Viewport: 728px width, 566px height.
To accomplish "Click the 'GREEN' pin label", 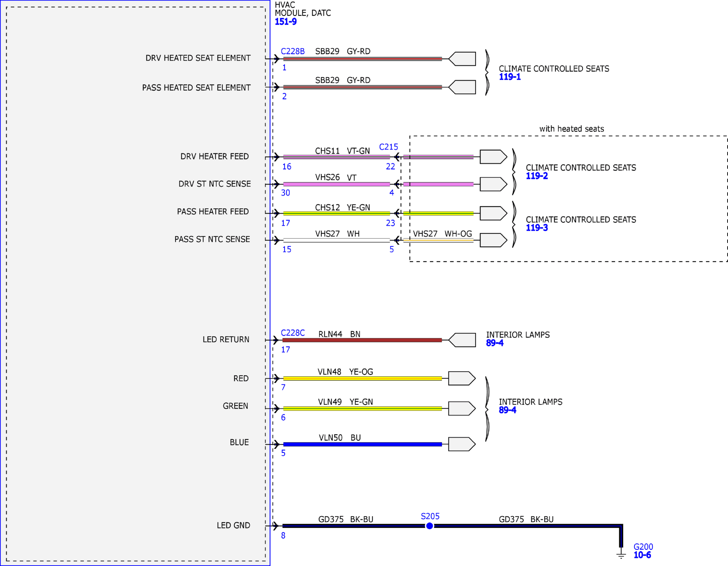I will 235,406.
